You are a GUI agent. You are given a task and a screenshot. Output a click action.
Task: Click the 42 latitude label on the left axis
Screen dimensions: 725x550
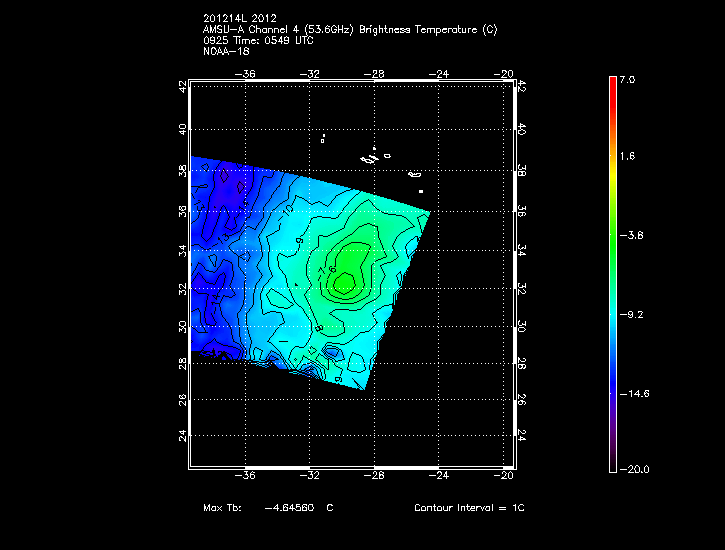pos(182,87)
